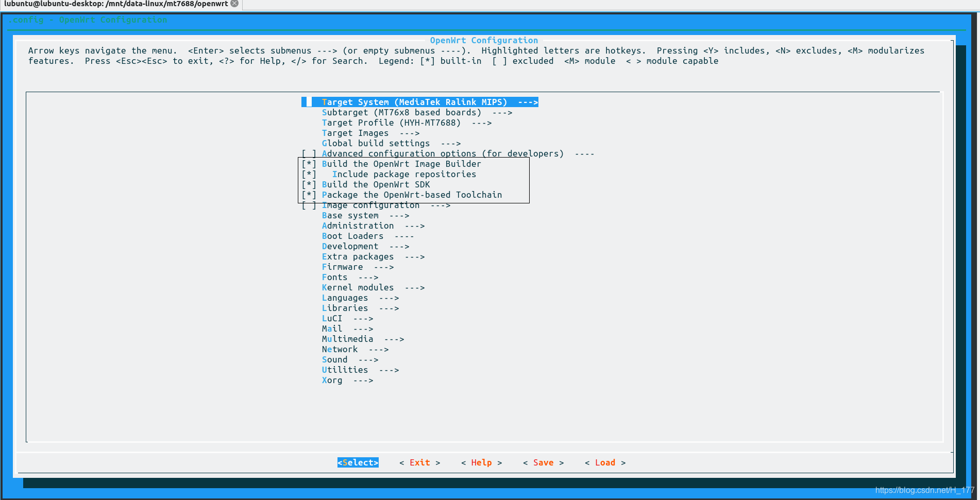
Task: Click the Save button
Action: (x=544, y=462)
